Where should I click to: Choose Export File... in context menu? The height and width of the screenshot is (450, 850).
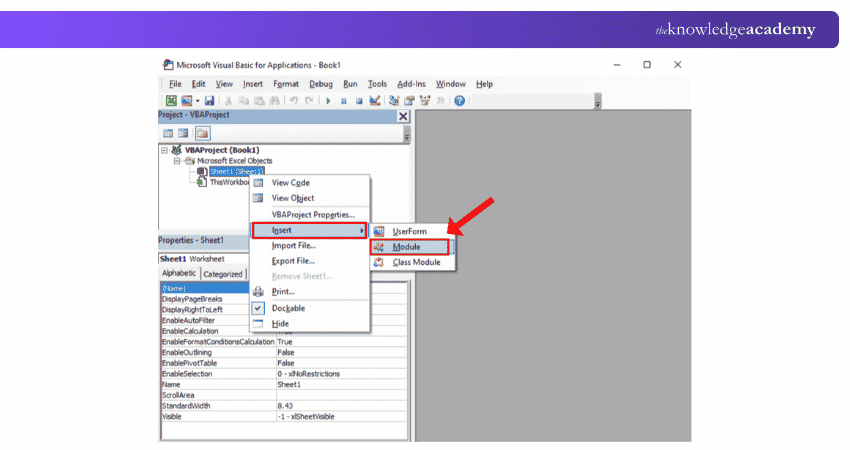tap(310, 261)
